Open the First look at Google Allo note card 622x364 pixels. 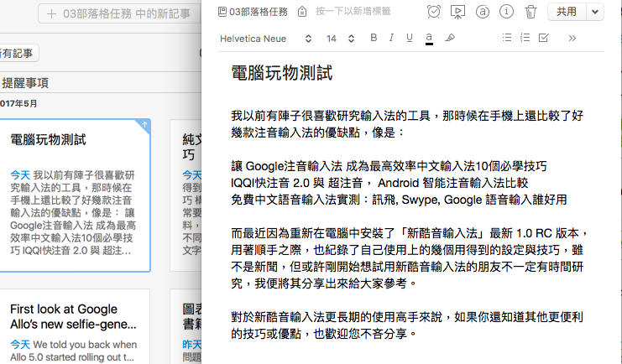pos(75,326)
